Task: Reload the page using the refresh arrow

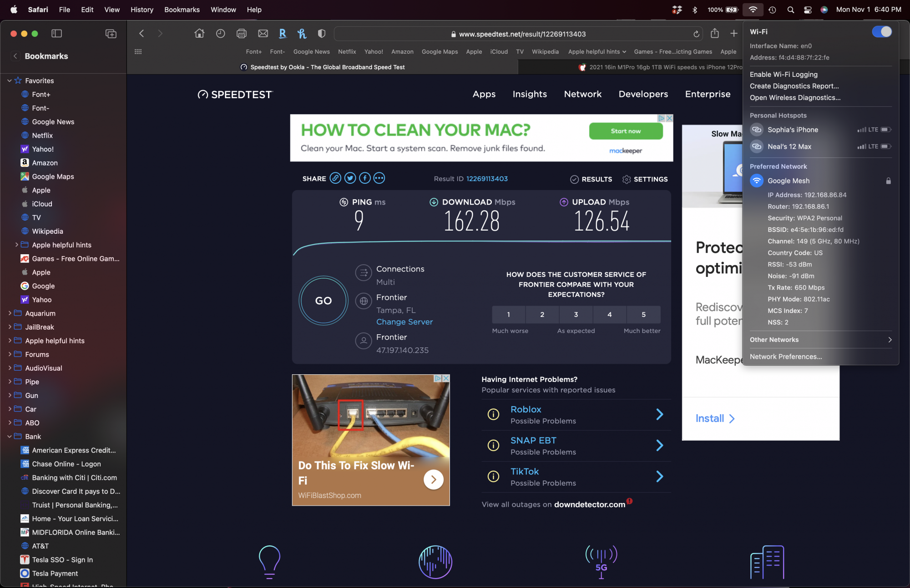Action: point(696,34)
